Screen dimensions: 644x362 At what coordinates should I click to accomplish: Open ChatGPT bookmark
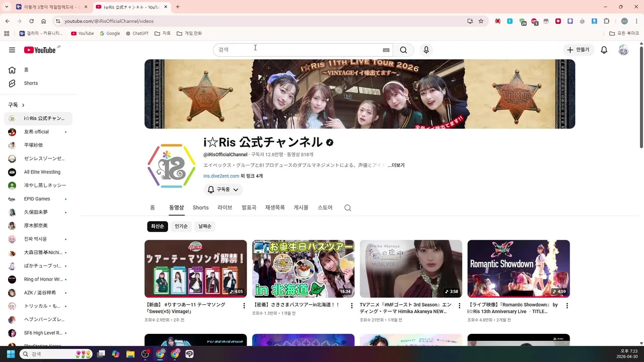pos(137,33)
